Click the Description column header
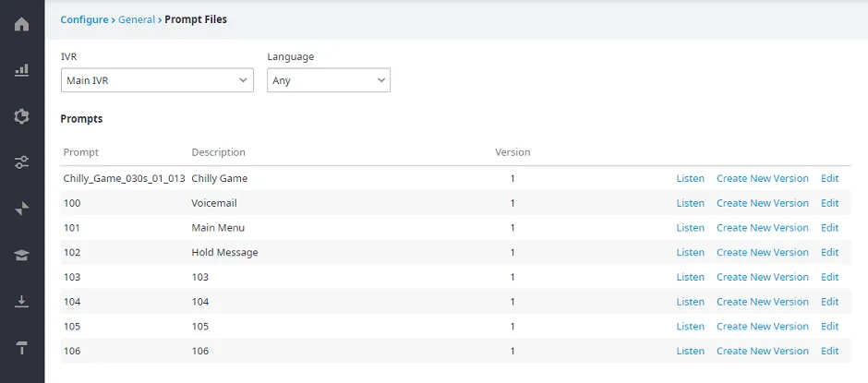 [218, 152]
